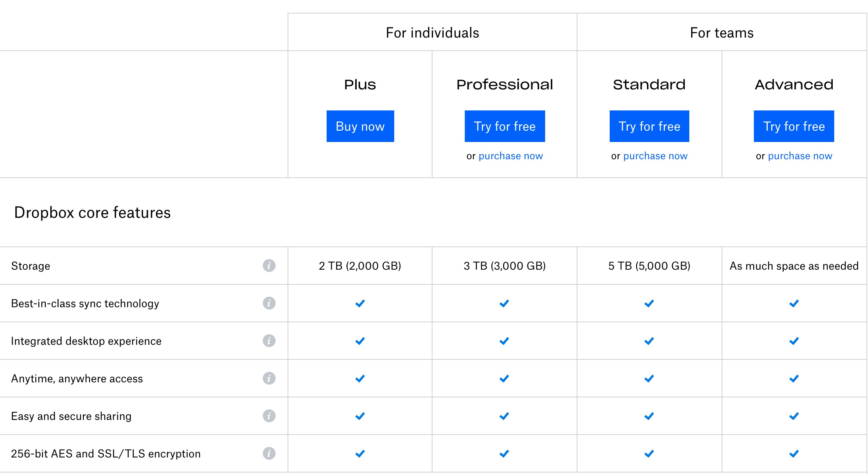The width and height of the screenshot is (868, 474).
Task: Click the Dropbox core features heading
Action: (x=92, y=213)
